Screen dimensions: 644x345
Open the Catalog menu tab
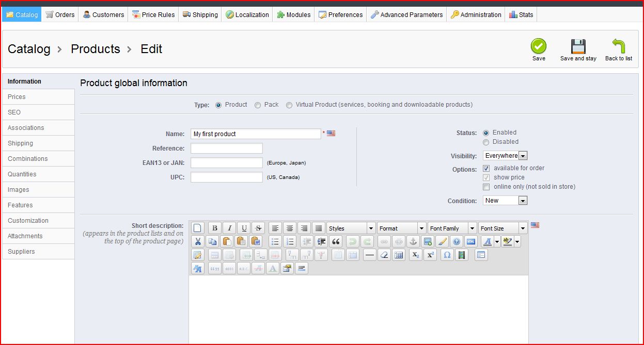22,14
